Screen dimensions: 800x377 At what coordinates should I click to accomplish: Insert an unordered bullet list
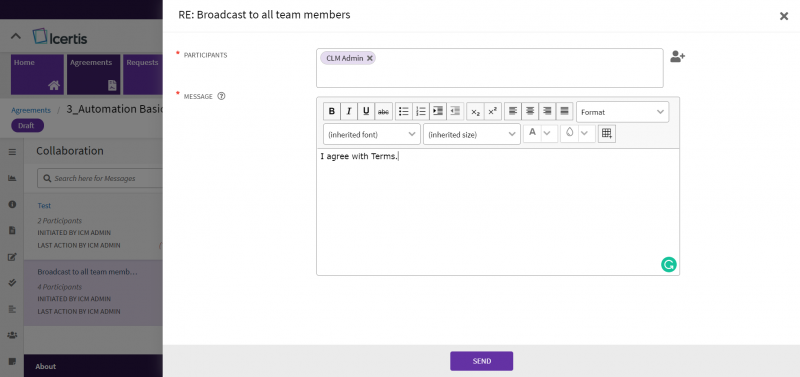(404, 112)
